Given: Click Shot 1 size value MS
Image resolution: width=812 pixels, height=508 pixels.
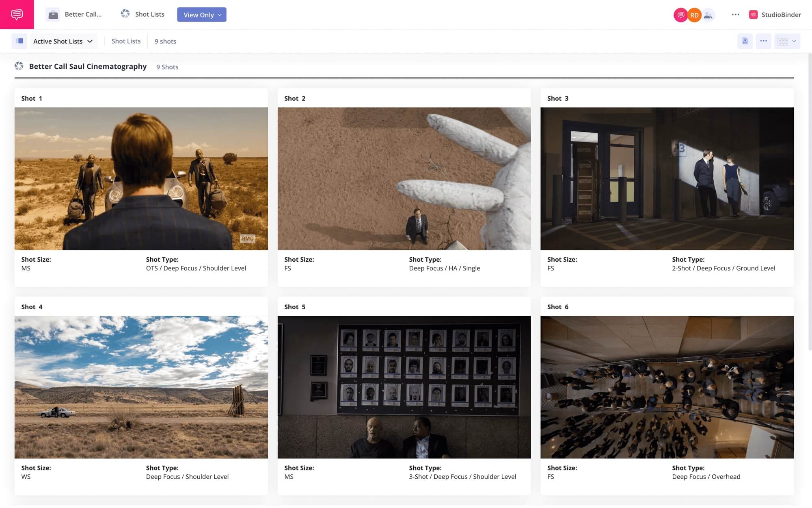Looking at the screenshot, I should click(x=26, y=268).
